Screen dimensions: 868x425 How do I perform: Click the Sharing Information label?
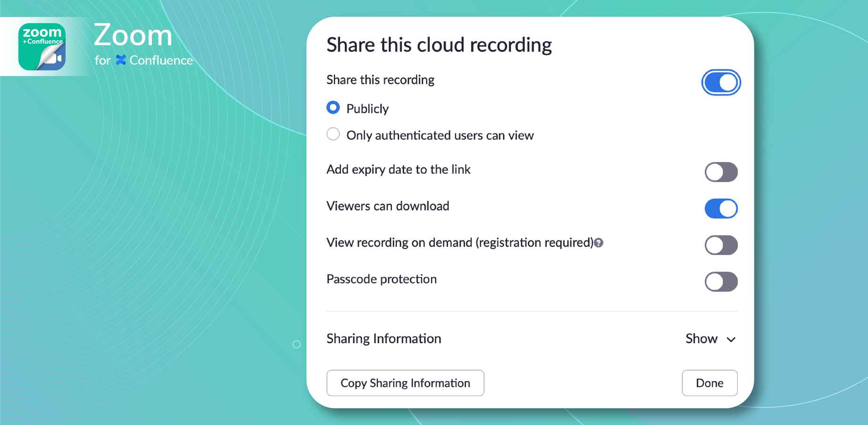coord(384,339)
